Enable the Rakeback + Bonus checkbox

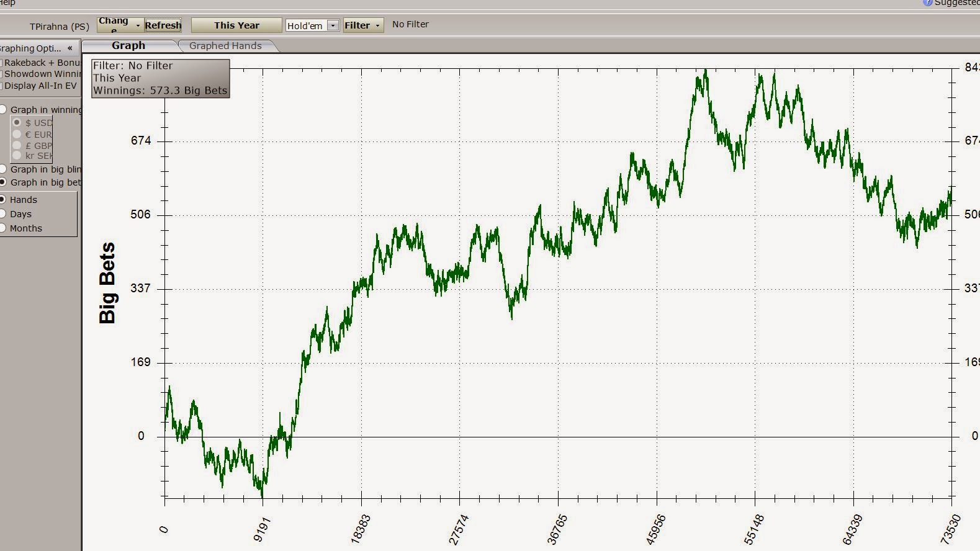point(2,63)
